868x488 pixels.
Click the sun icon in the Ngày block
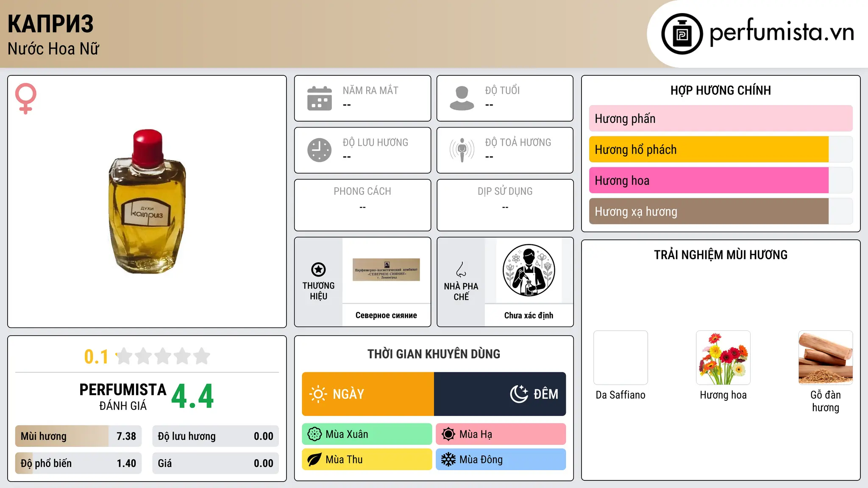click(x=318, y=394)
